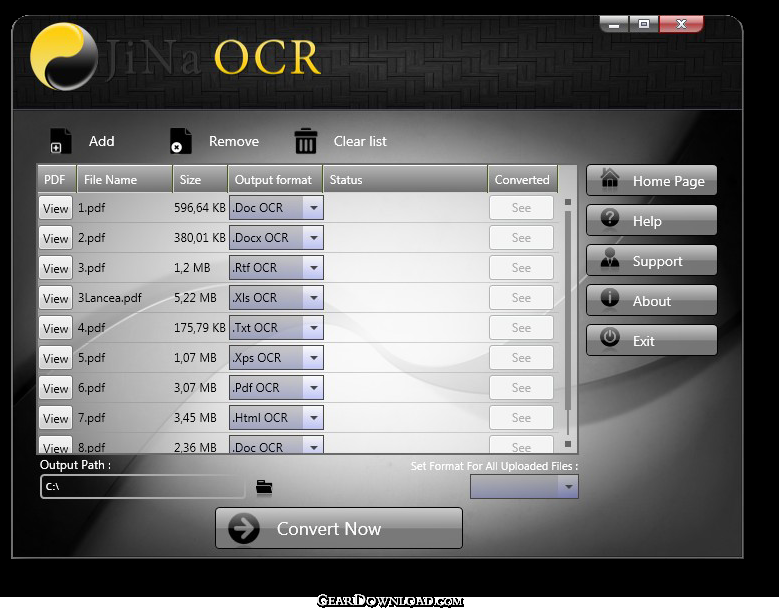Click the Support button
This screenshot has width=780, height=609.
tap(652, 261)
